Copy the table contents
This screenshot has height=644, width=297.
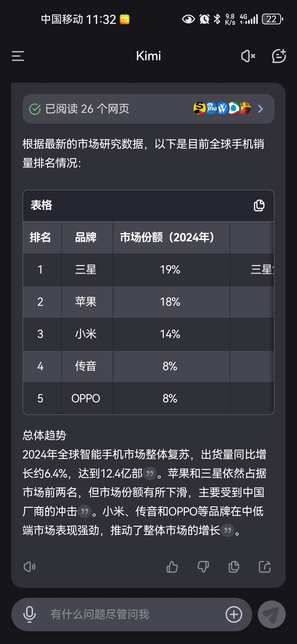point(259,206)
